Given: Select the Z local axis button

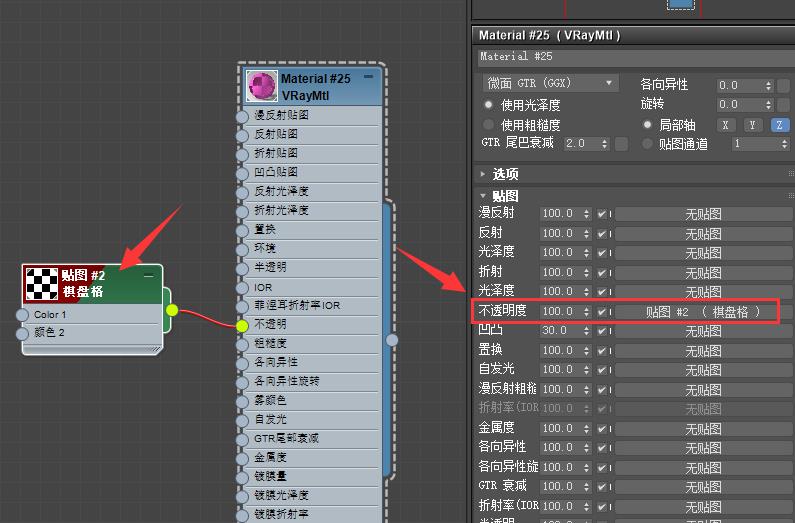Looking at the screenshot, I should pyautogui.click(x=780, y=125).
